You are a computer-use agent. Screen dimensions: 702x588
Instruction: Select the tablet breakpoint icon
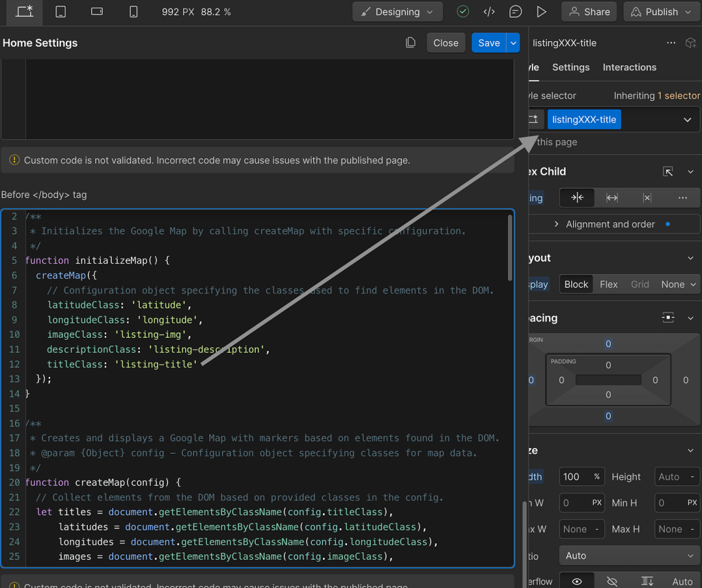(61, 12)
